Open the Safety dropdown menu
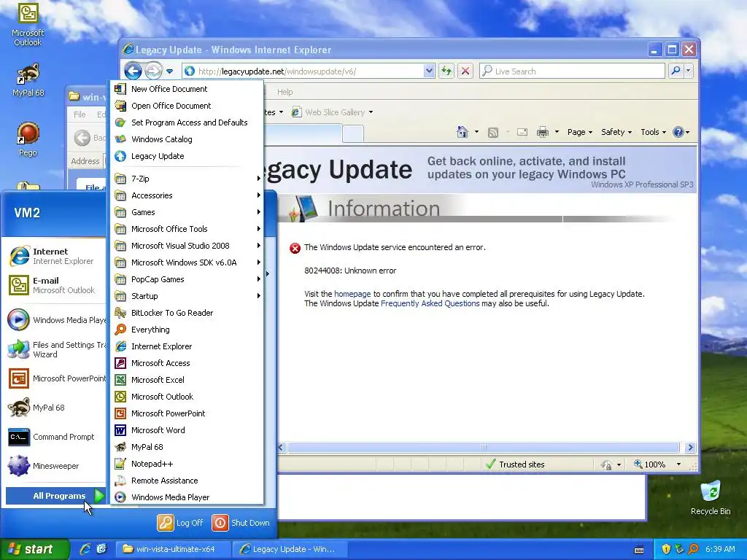 [x=616, y=132]
